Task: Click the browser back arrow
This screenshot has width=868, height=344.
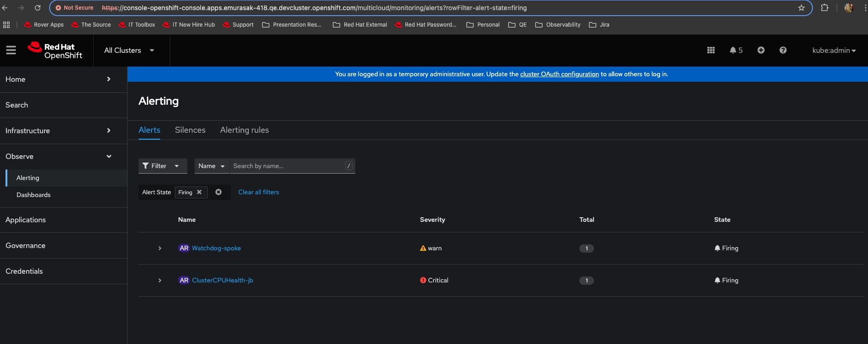Action: coord(5,8)
